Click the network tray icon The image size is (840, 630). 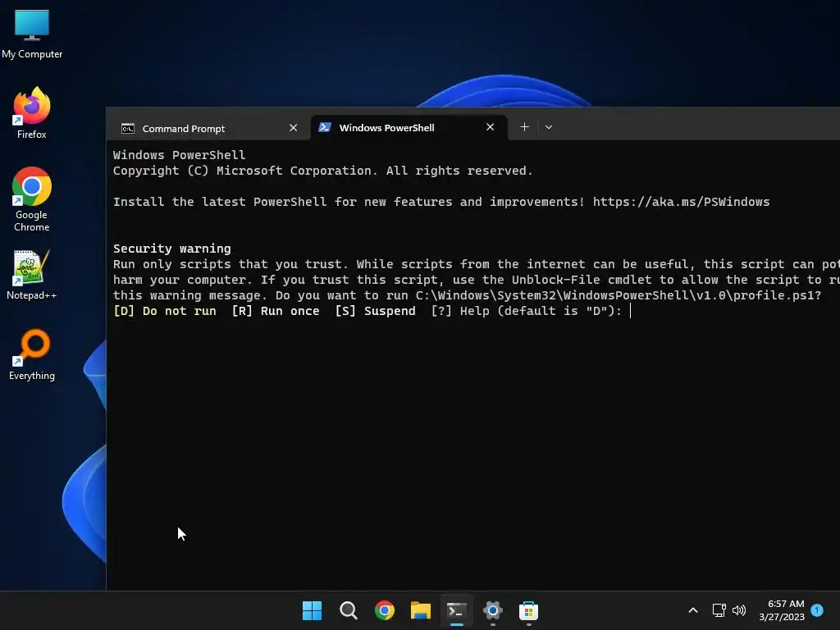pyautogui.click(x=719, y=610)
